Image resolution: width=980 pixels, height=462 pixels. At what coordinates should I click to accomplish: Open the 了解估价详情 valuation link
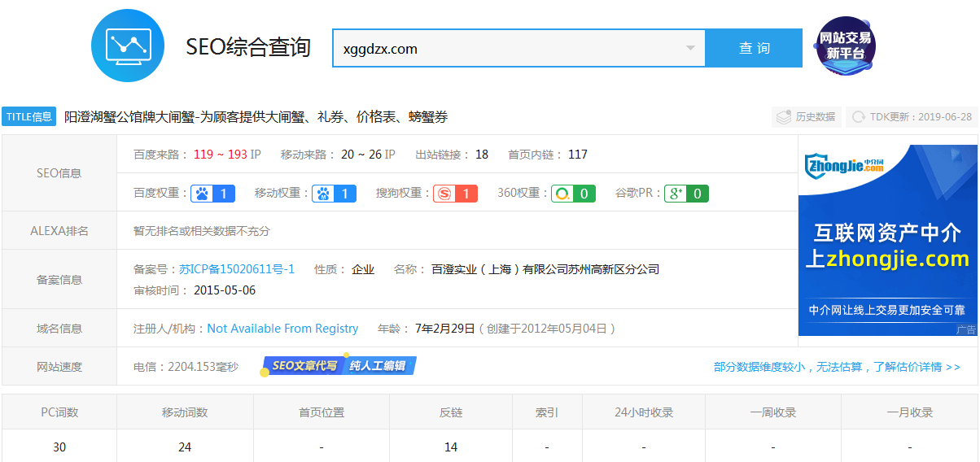[837, 367]
